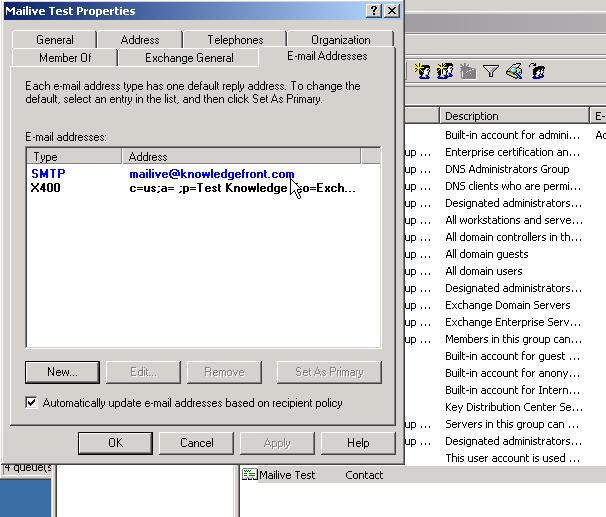Click the New... button
Screen dimensions: 606x517
tap(62, 372)
